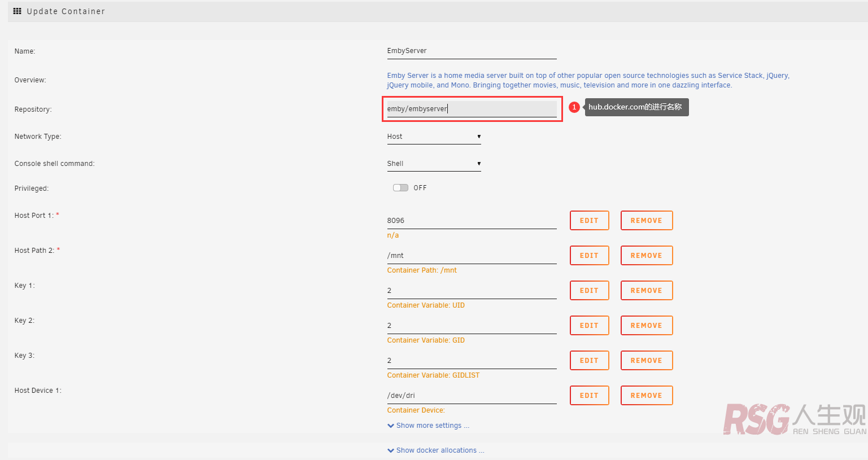Edit the Host Path 2 setting
The image size is (868, 460).
589,256
